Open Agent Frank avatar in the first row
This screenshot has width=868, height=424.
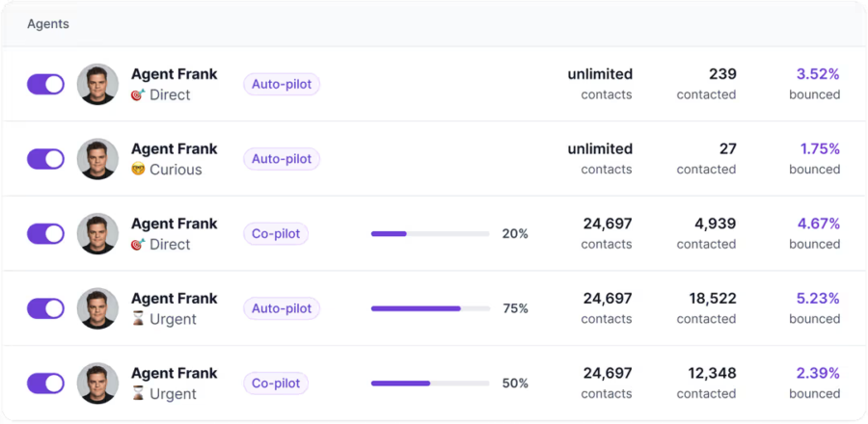97,84
